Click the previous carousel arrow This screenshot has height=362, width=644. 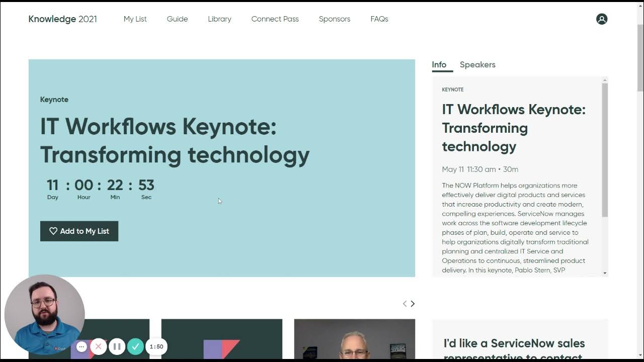(x=405, y=304)
